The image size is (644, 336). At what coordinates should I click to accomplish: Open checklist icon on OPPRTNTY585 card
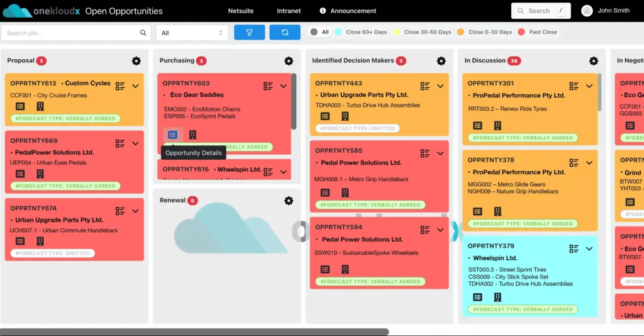point(425,153)
